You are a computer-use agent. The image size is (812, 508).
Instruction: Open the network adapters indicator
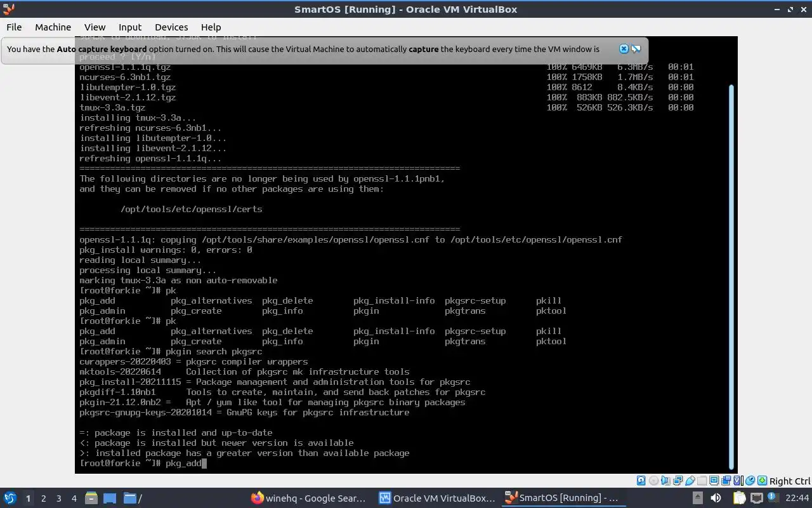click(678, 481)
